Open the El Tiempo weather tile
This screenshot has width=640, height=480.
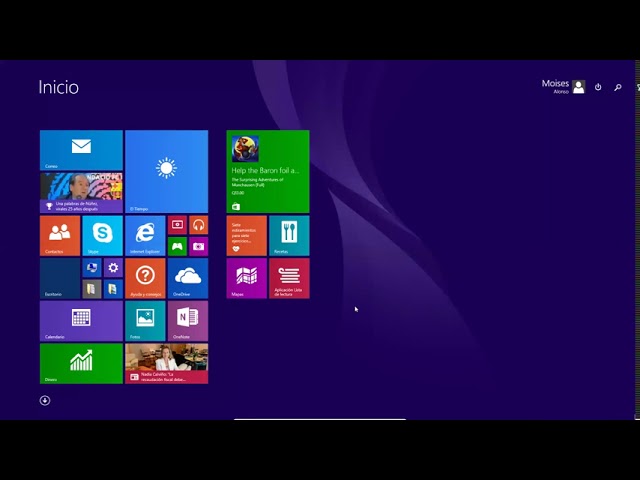click(166, 171)
